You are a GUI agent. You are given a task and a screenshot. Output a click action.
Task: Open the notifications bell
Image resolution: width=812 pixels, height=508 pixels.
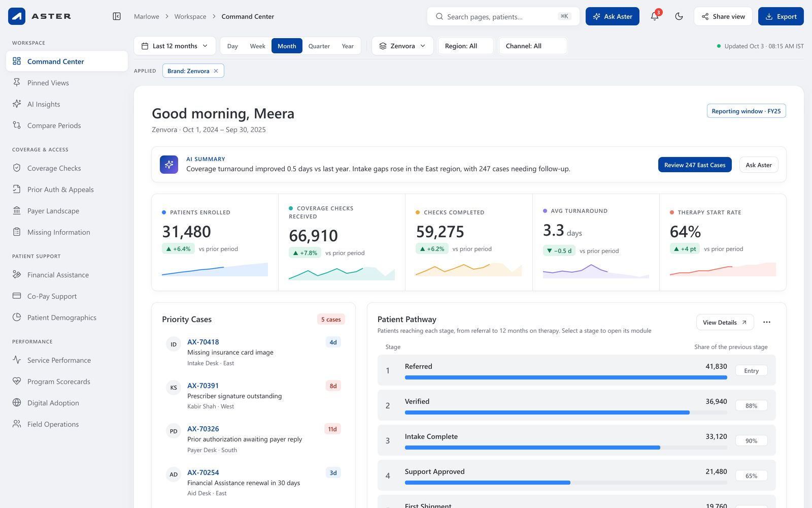click(655, 16)
